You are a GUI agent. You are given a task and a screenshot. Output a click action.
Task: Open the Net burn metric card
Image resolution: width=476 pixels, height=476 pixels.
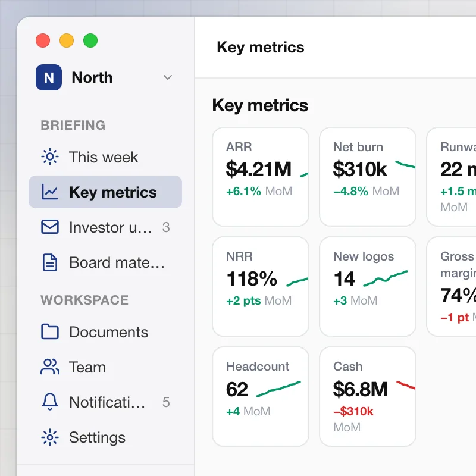coord(368,177)
